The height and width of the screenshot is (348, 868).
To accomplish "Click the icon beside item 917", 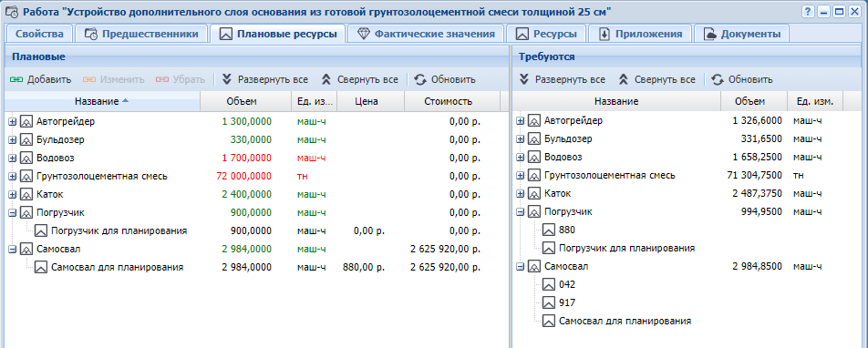I will [549, 303].
